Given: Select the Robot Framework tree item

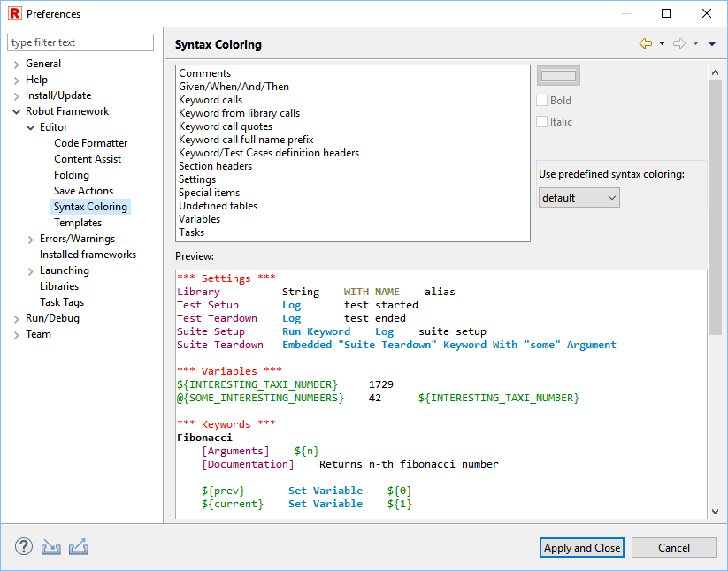Looking at the screenshot, I should coord(67,111).
